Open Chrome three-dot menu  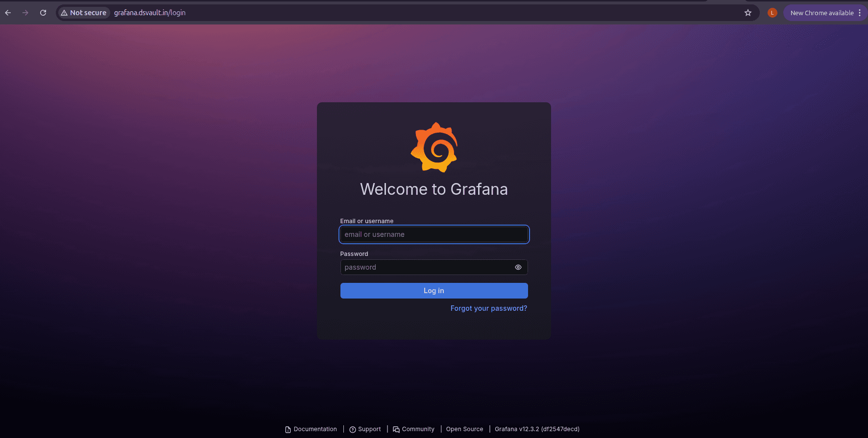[x=860, y=13]
